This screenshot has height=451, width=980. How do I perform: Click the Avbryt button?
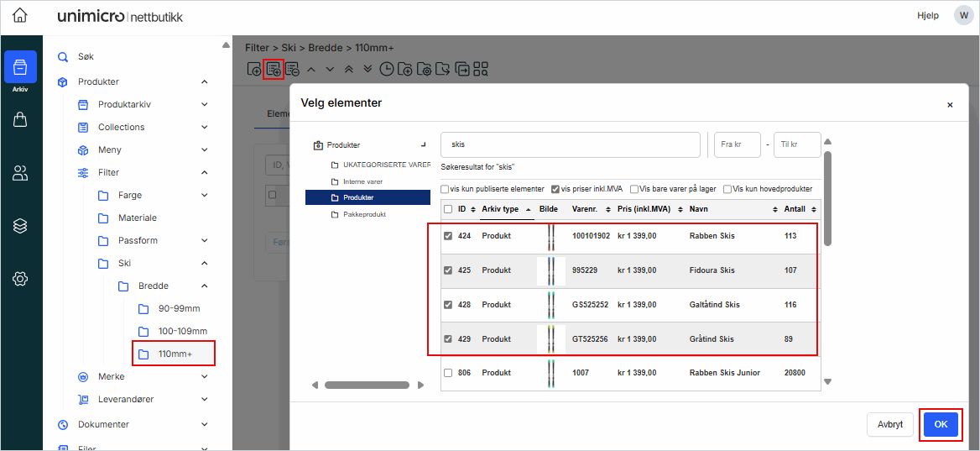point(889,425)
